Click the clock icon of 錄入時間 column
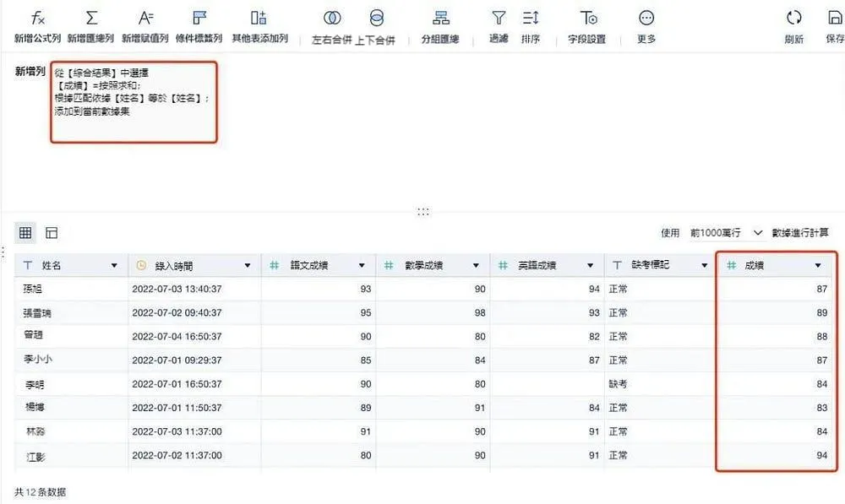This screenshot has height=504, width=845. click(x=141, y=265)
